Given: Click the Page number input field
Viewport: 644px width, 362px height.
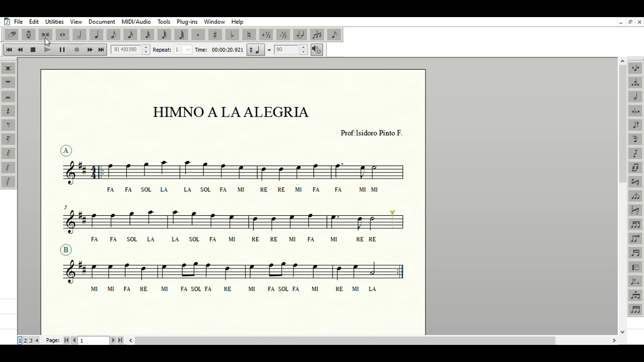Looking at the screenshot, I should pyautogui.click(x=94, y=340).
